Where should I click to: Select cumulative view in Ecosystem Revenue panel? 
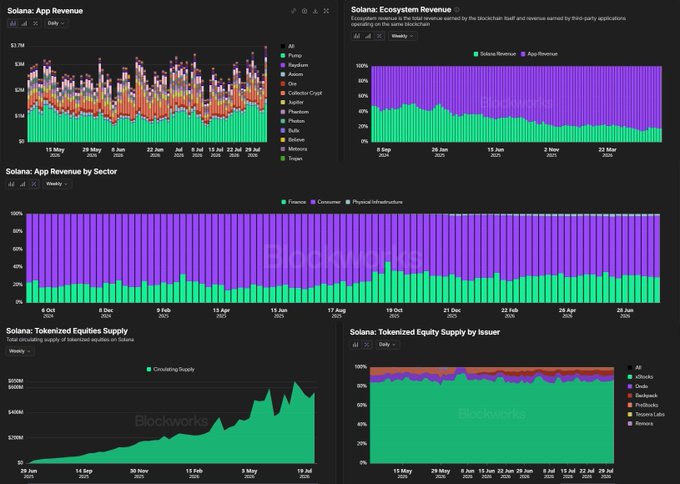368,36
